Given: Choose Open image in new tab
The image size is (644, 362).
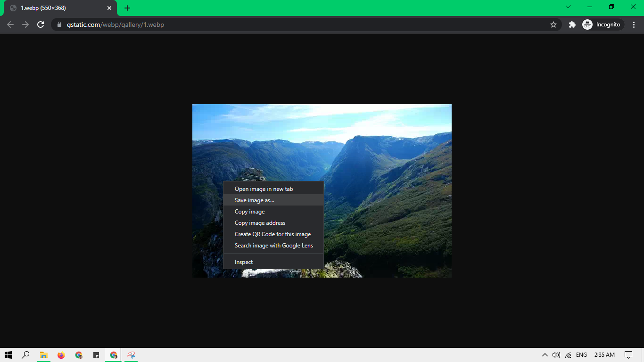Looking at the screenshot, I should tap(273, 189).
